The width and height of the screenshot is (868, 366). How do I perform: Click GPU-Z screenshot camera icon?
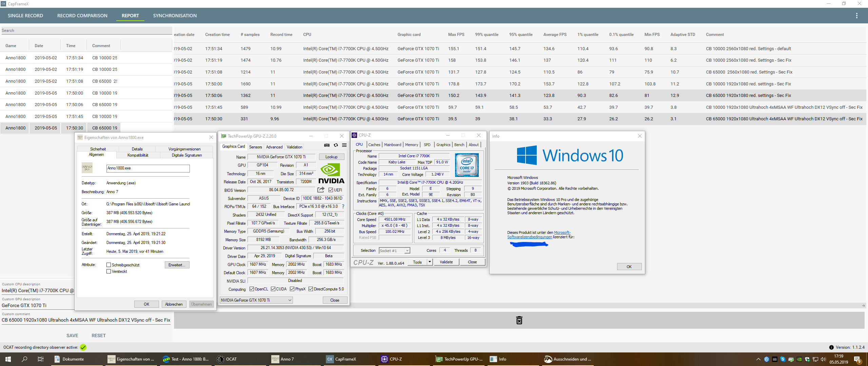point(327,145)
